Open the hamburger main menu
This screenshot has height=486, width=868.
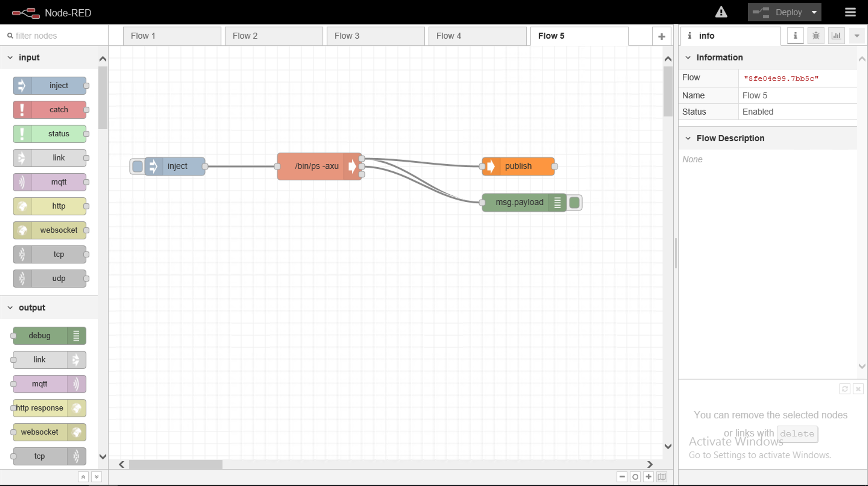point(850,12)
